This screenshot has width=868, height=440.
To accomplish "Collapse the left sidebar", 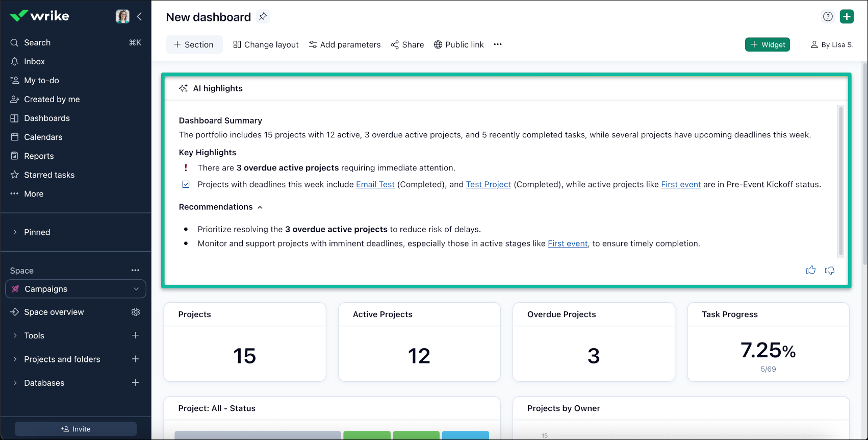I will [139, 16].
